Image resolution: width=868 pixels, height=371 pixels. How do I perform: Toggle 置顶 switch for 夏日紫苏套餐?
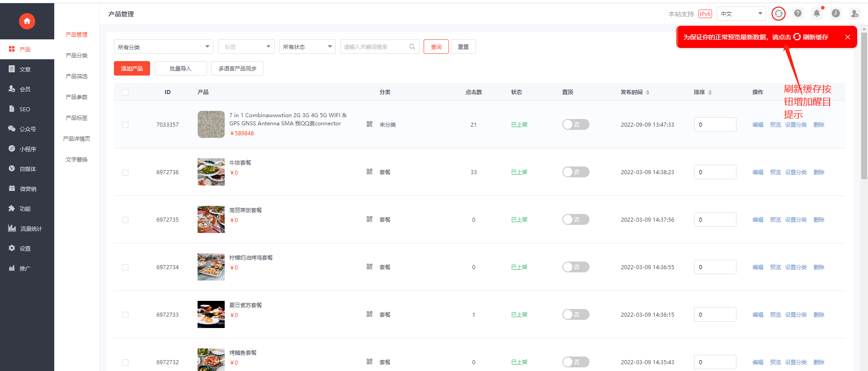coord(576,314)
